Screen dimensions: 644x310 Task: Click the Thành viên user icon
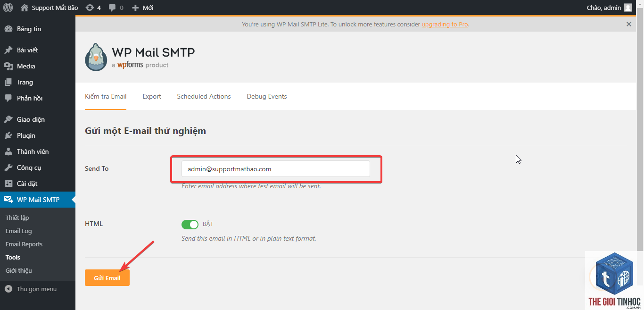coord(8,151)
